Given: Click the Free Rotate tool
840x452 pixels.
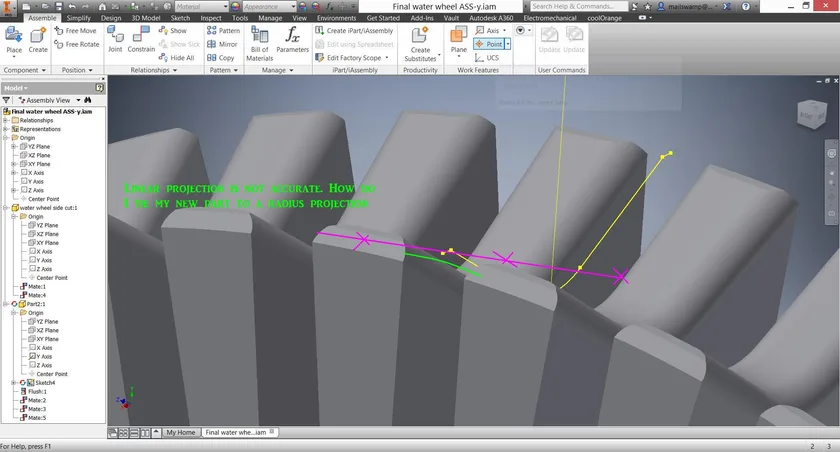Looking at the screenshot, I should point(77,44).
